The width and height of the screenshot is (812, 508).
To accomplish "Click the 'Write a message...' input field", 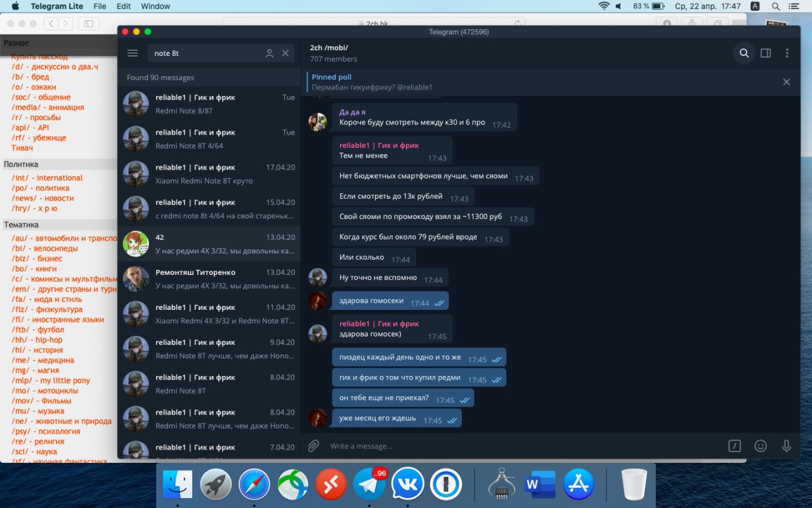I will coord(523,446).
